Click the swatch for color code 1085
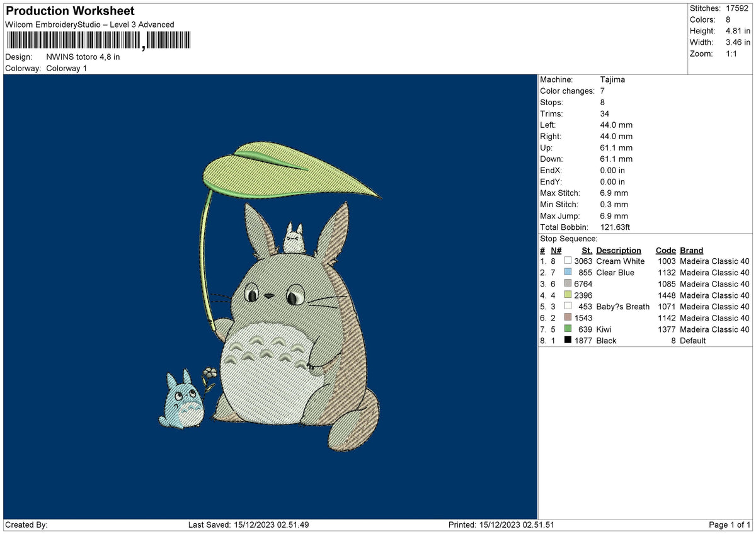Viewport: 756px width, 534px height. [x=568, y=283]
